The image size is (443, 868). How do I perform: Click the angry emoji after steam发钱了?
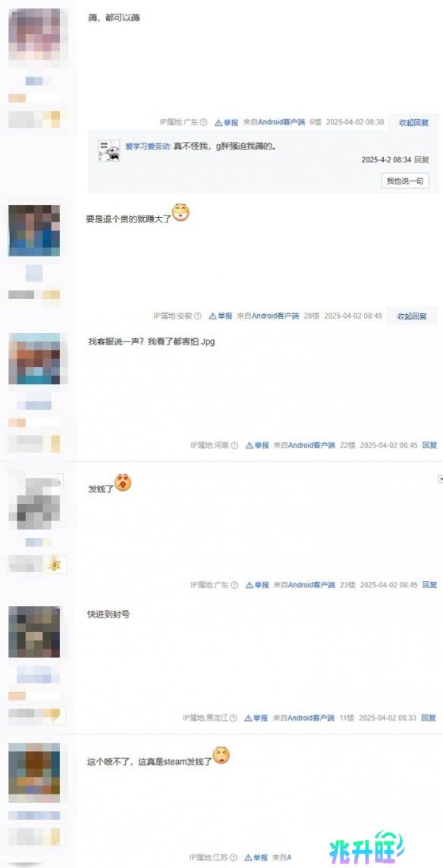point(221,755)
